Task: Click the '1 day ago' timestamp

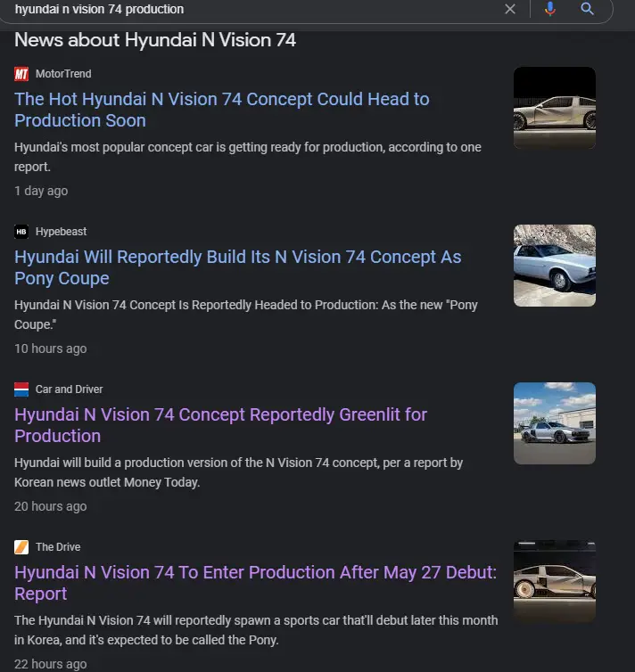Action: pyautogui.click(x=41, y=191)
